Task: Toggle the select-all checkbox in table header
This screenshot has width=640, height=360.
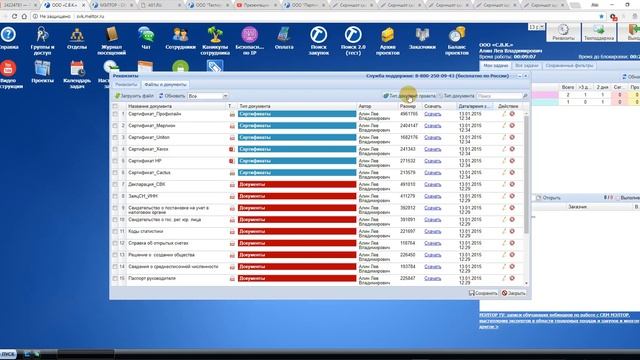Action: 115,106
